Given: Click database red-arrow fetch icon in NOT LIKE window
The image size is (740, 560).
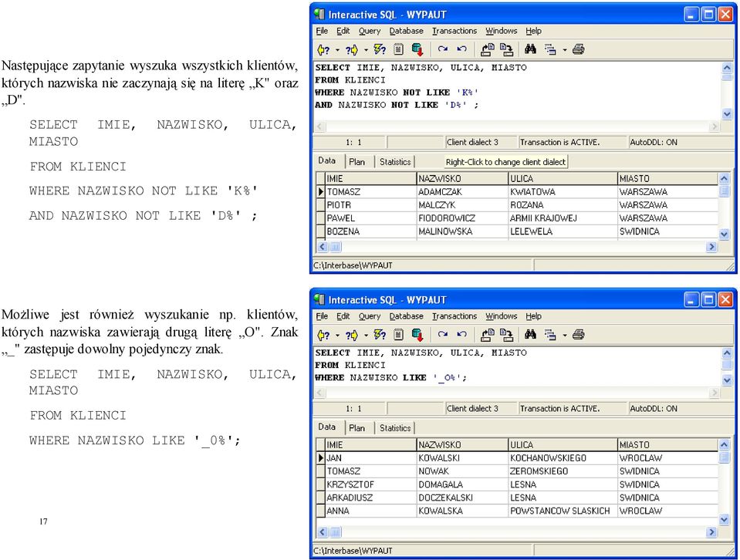Looking at the screenshot, I should (417, 49).
